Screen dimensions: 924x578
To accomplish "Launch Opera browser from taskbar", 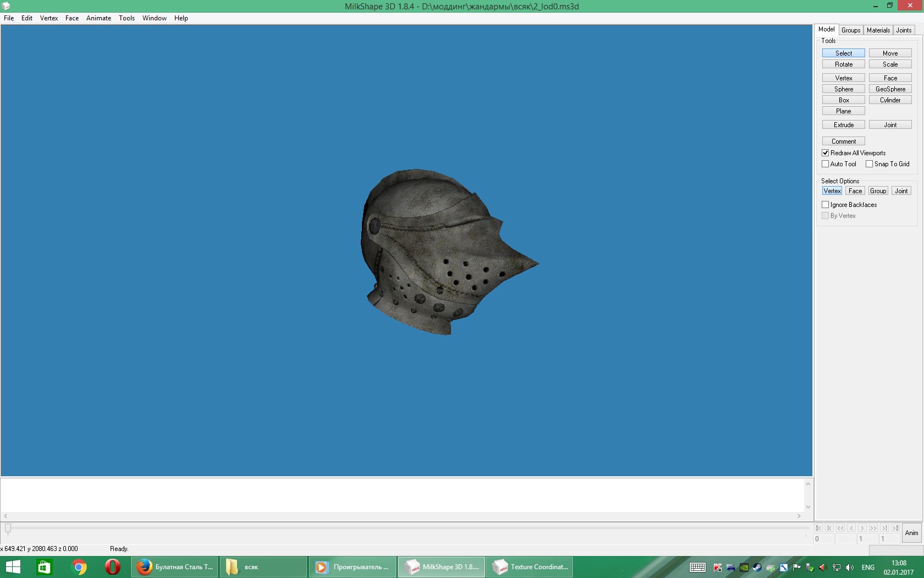I will (113, 567).
